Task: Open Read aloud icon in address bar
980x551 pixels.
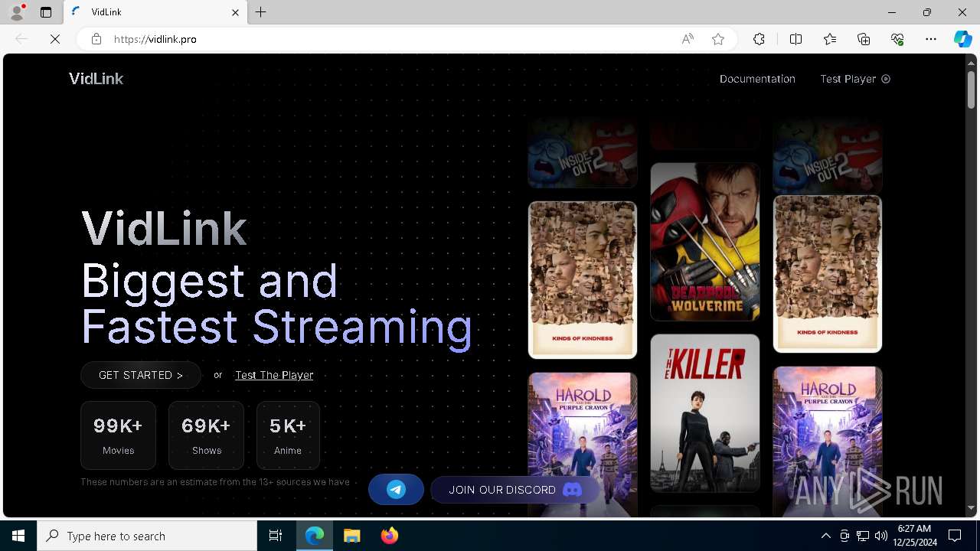Action: tap(688, 39)
